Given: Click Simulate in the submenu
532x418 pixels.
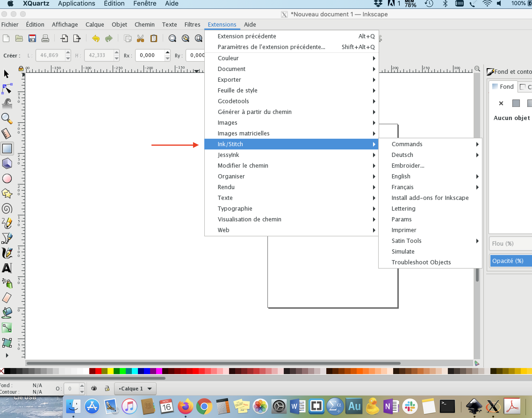Looking at the screenshot, I should point(430,252).
